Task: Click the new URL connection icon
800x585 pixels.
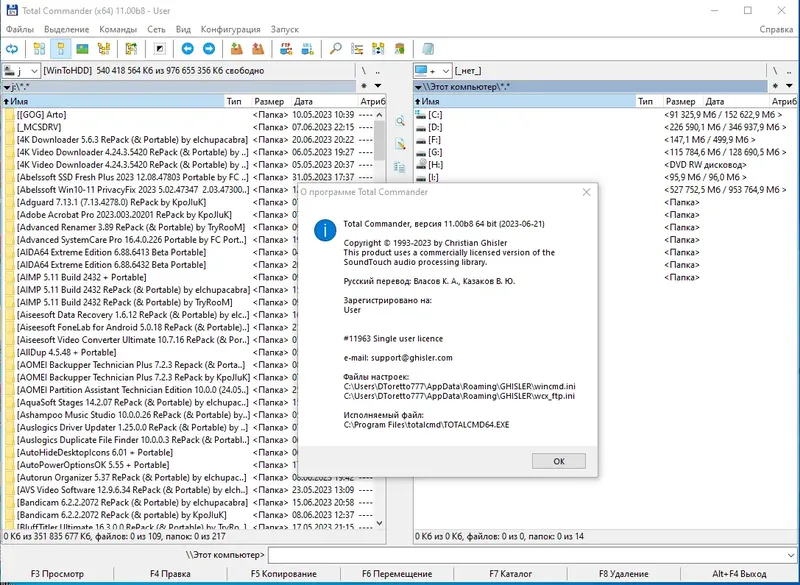Action: [x=307, y=49]
